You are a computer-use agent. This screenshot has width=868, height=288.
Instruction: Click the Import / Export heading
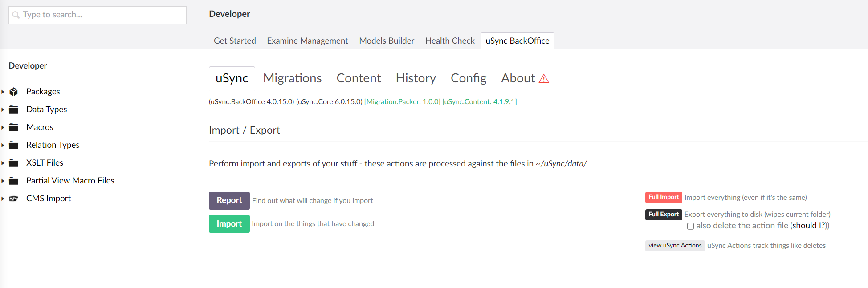245,130
